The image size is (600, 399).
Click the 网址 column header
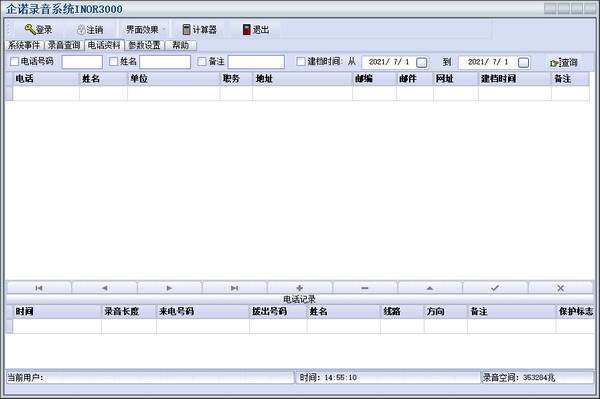click(455, 79)
